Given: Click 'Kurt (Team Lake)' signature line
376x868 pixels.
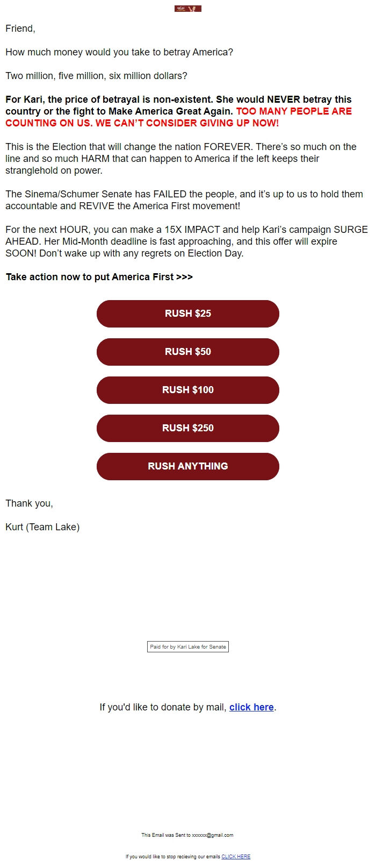Looking at the screenshot, I should click(42, 527).
